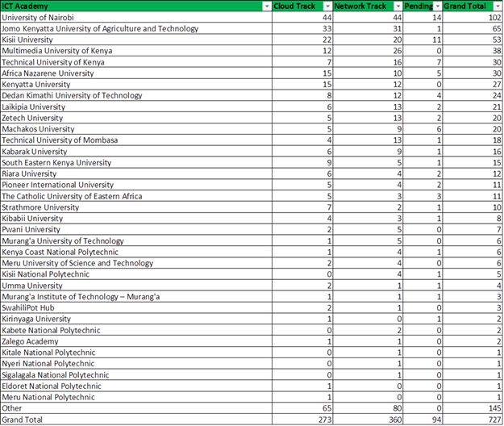Screen dimensions: 504x426
Task: Click the Other row label
Action: [11, 408]
